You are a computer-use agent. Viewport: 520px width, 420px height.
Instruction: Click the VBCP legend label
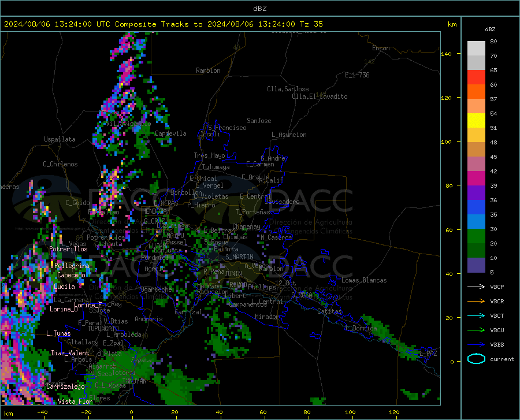click(497, 287)
